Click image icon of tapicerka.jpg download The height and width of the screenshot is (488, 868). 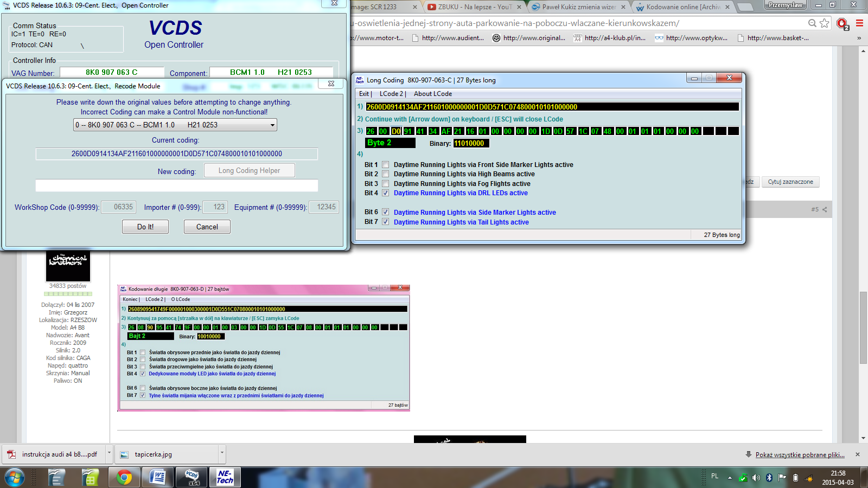click(124, 454)
